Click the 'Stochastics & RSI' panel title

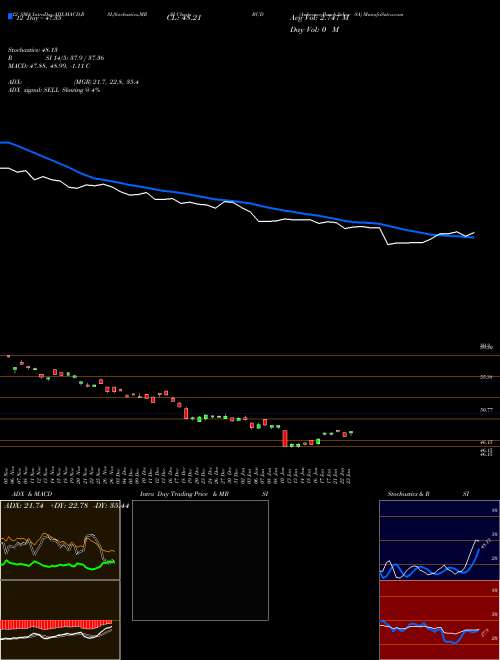(428, 494)
